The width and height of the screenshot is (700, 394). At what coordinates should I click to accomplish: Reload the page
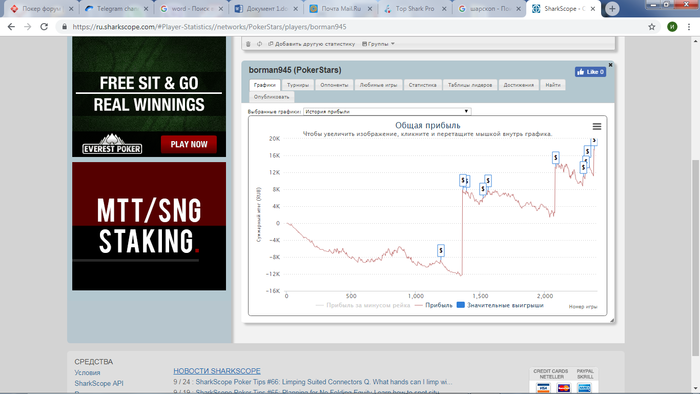click(44, 27)
